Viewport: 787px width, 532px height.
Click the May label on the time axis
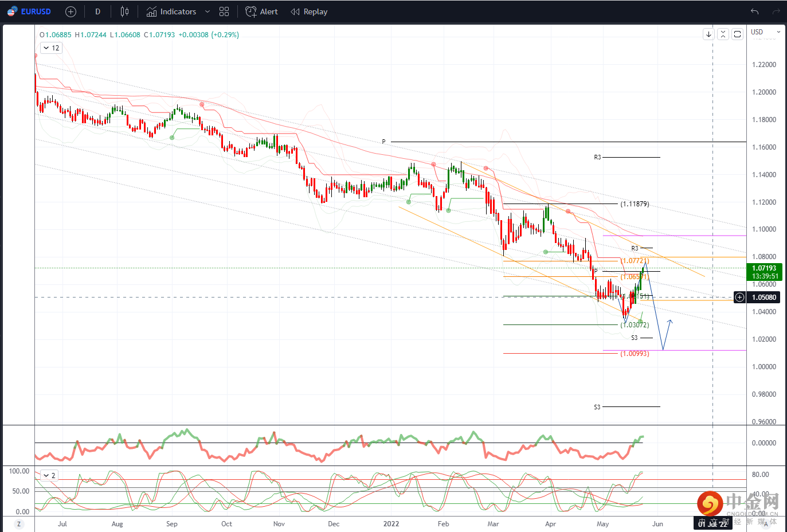point(602,524)
